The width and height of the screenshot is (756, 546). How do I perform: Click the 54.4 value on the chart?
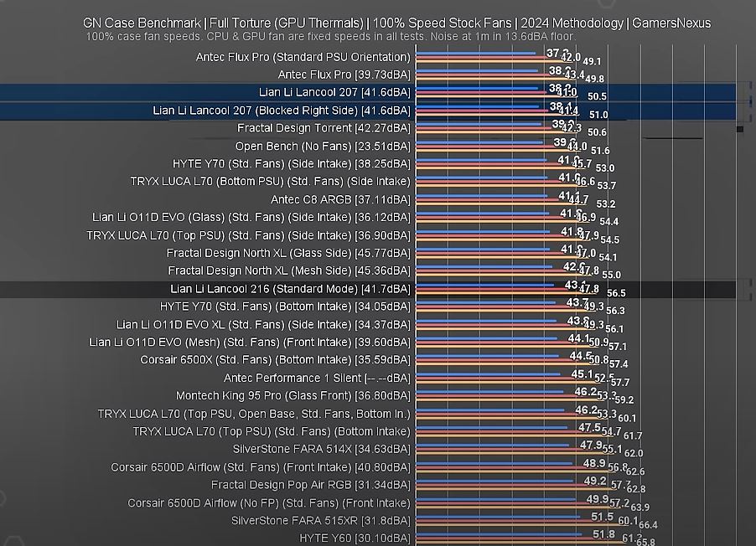(609, 222)
